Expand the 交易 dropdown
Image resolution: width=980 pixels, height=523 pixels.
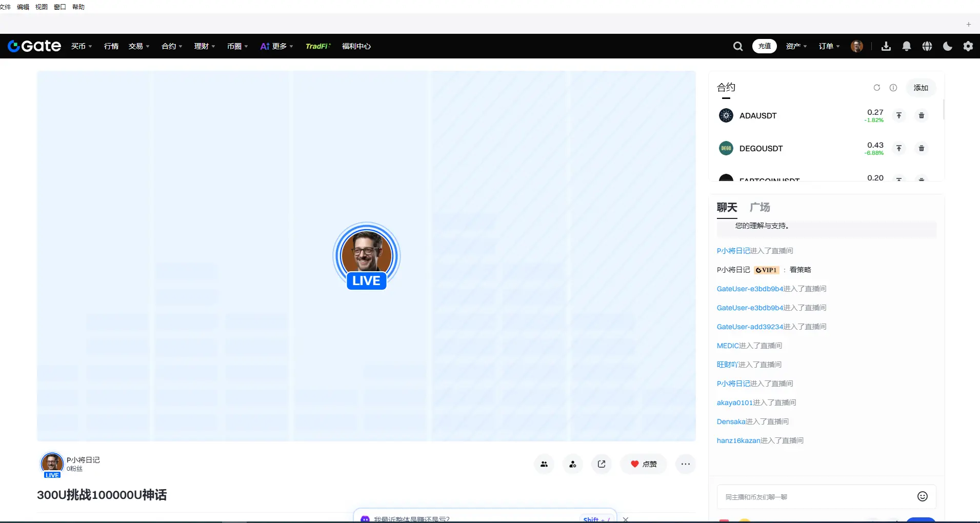coord(139,46)
